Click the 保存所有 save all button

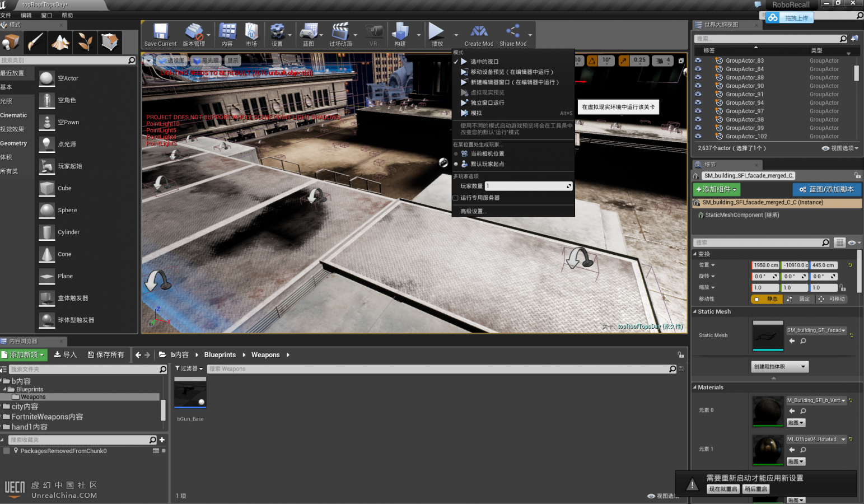pos(106,354)
